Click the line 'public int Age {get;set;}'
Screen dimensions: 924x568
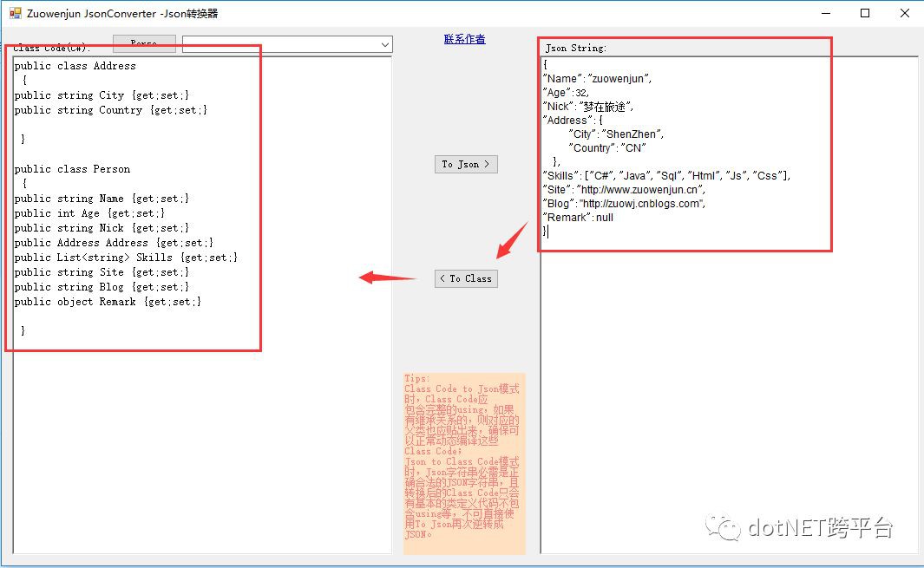click(x=89, y=213)
